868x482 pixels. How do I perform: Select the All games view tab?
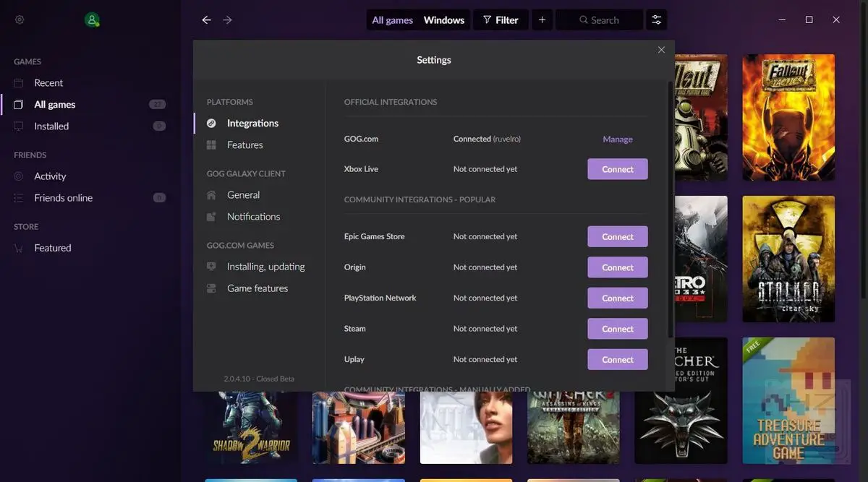(x=392, y=20)
